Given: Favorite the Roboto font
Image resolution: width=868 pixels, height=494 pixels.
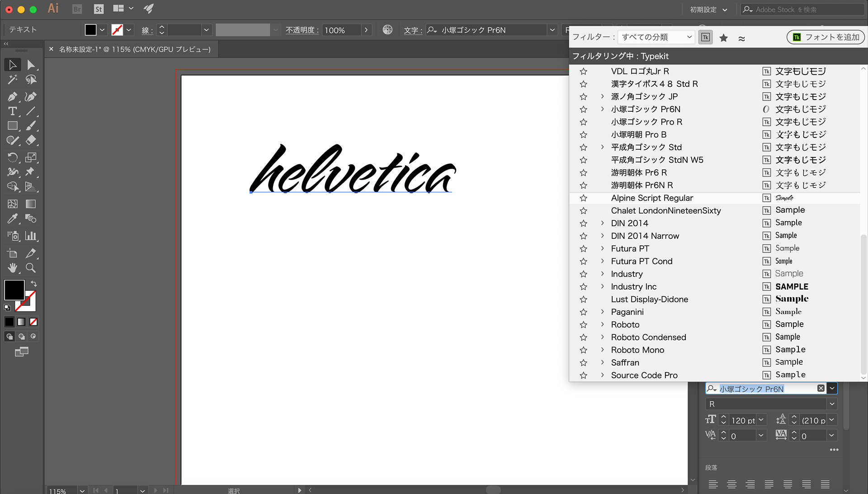Looking at the screenshot, I should click(584, 325).
